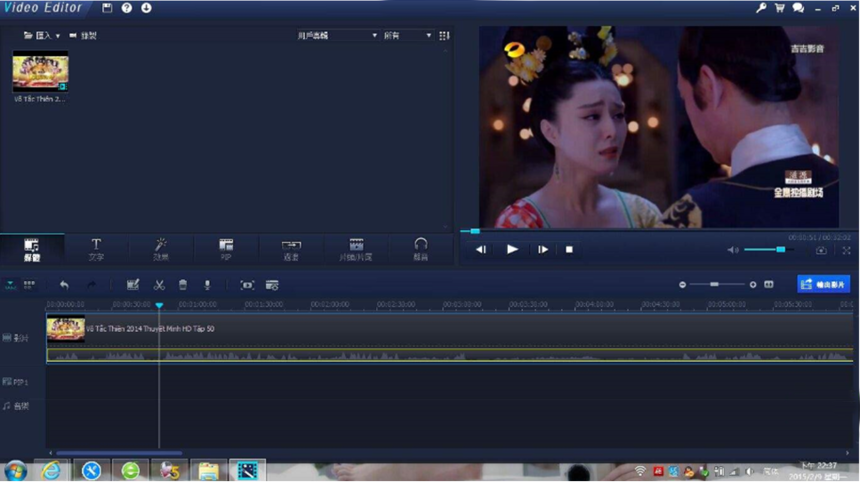Click the Undo arrow icon
Screen dimensions: 860x482
(64, 285)
